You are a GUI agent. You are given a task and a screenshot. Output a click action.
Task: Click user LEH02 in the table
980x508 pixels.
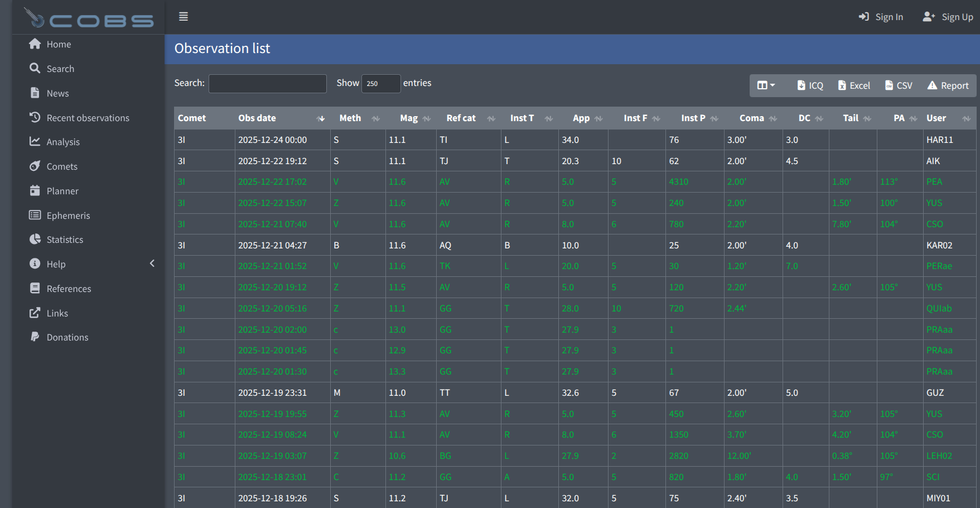(939, 456)
